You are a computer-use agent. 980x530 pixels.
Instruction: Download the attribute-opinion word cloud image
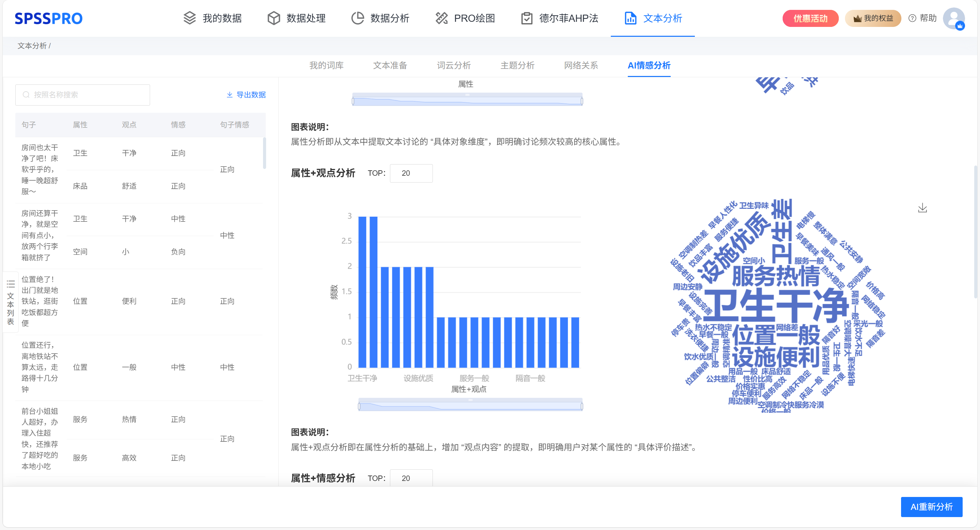pyautogui.click(x=922, y=208)
